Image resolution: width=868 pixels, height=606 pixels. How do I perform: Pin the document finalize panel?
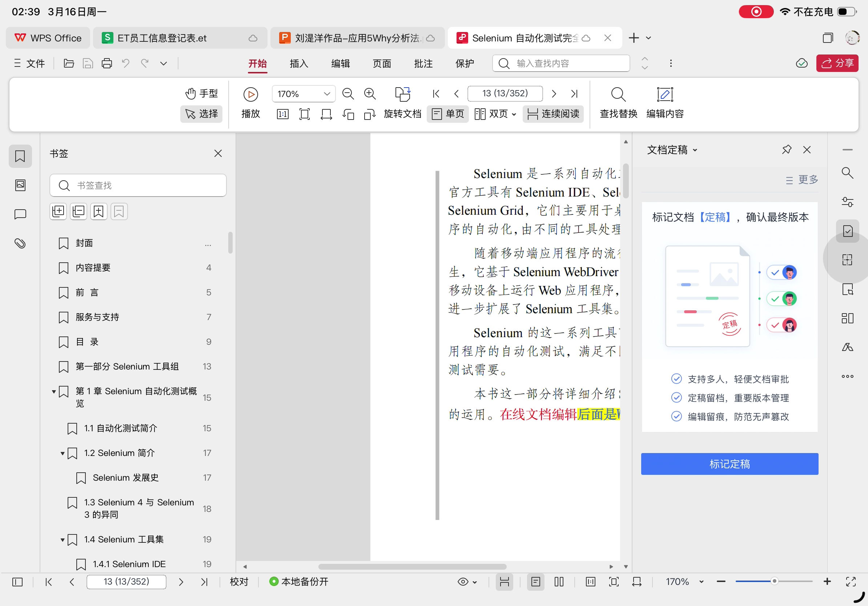[x=786, y=150]
